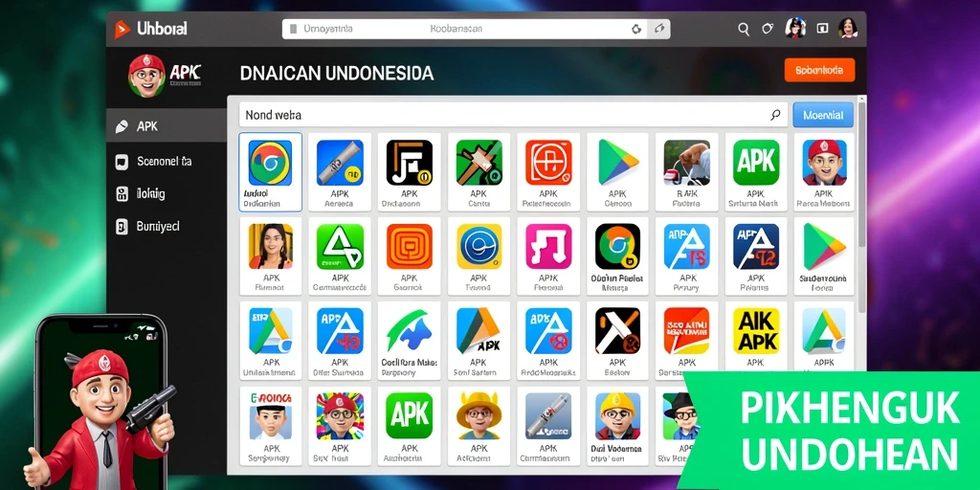Open the 'Ocell fara Make' green bird tile
The height and width of the screenshot is (490, 980).
409,341
